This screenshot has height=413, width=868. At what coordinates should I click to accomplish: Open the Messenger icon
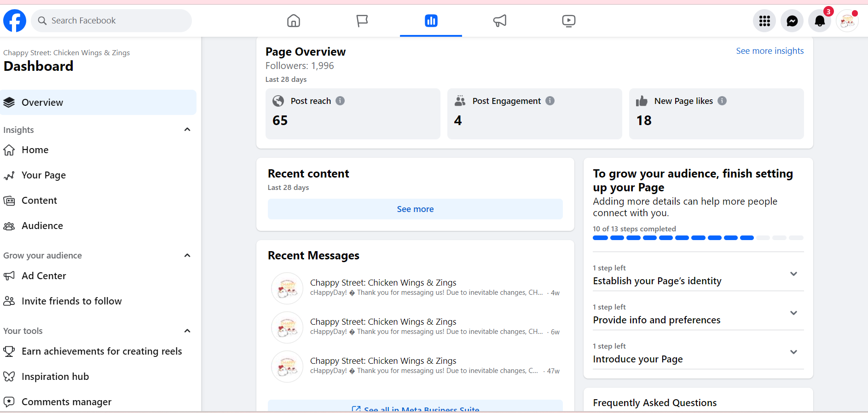pos(792,21)
